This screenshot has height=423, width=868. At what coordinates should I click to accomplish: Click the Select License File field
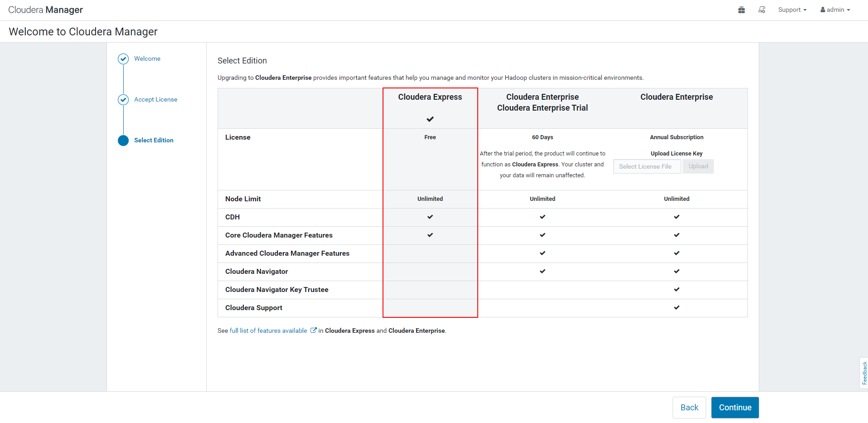coord(647,166)
